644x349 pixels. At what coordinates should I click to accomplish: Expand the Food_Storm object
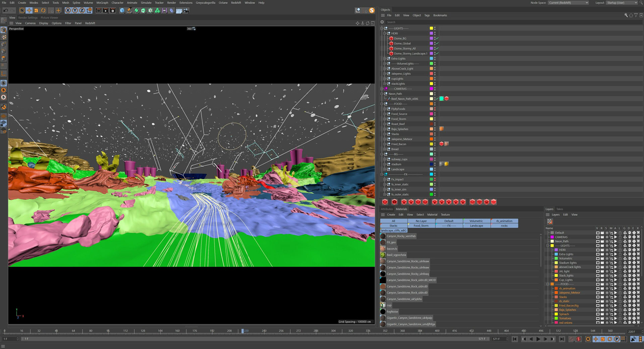[x=385, y=119]
